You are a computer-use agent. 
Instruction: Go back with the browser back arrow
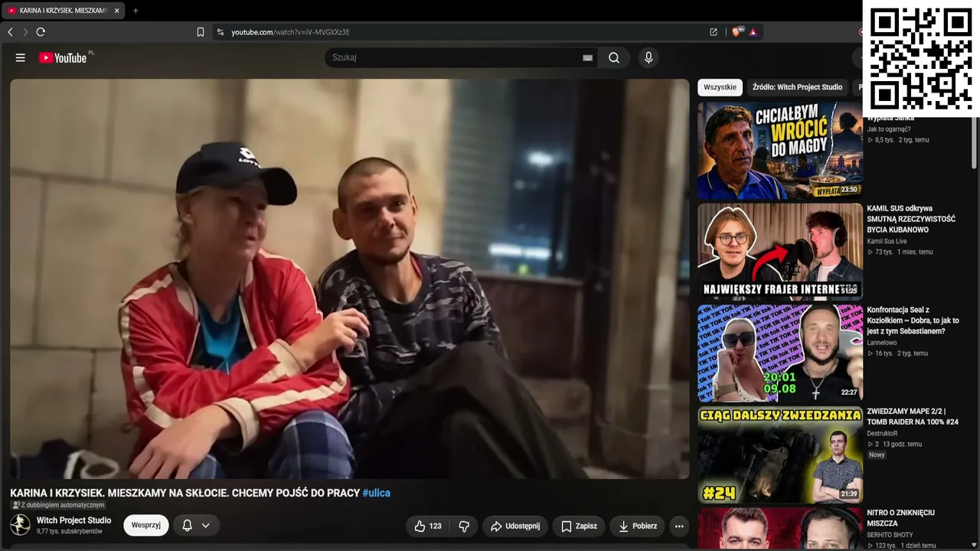pos(10,32)
